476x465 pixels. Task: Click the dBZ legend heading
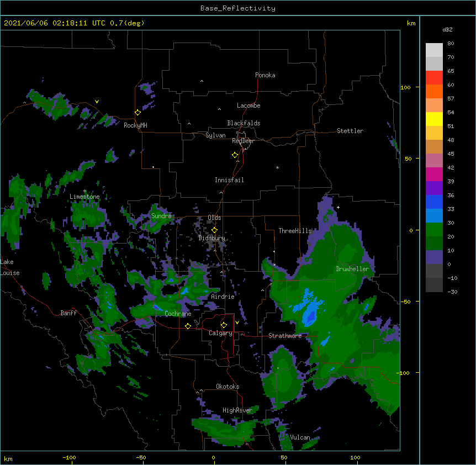point(447,29)
